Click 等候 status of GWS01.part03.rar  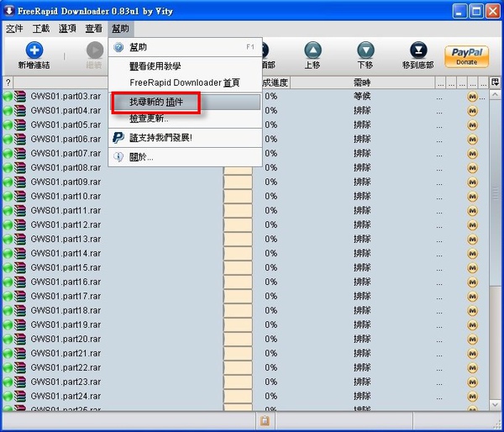(362, 96)
